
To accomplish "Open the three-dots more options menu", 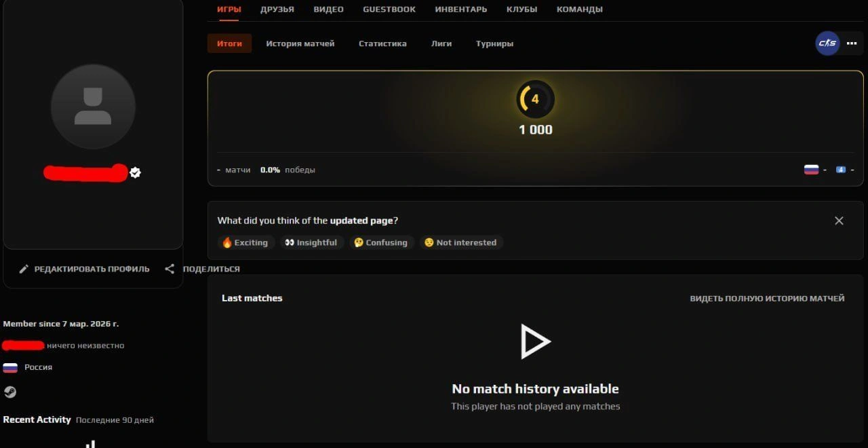I will 852,43.
